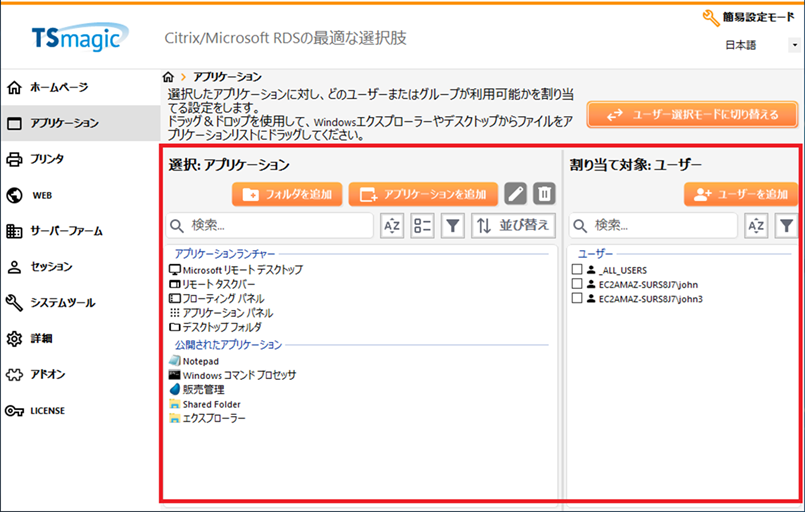Click the フォルダを追加 button

click(x=288, y=194)
